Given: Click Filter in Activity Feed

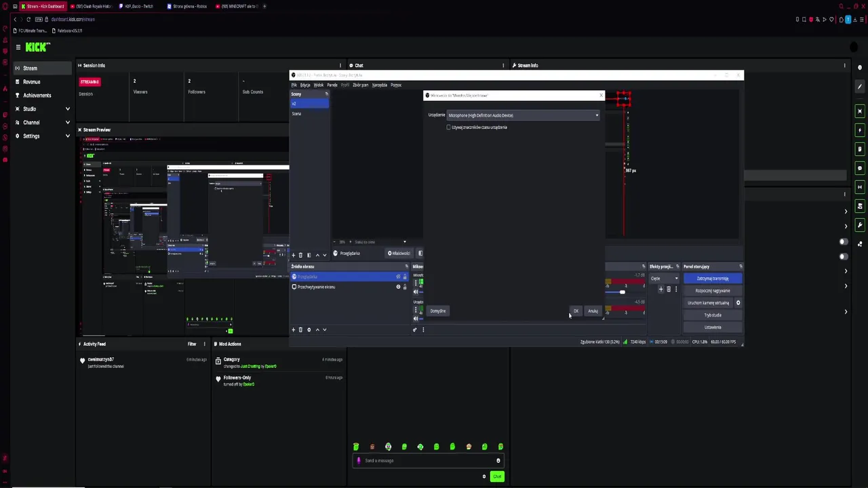Looking at the screenshot, I should [x=192, y=344].
